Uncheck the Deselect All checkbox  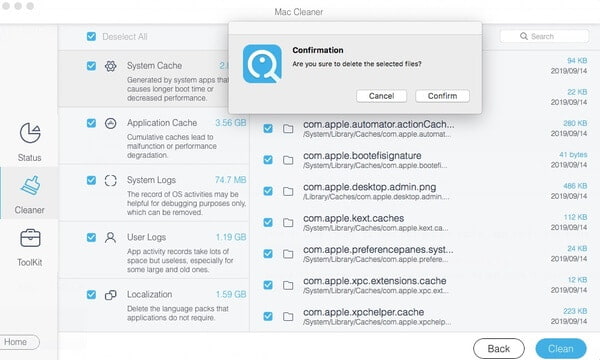91,36
